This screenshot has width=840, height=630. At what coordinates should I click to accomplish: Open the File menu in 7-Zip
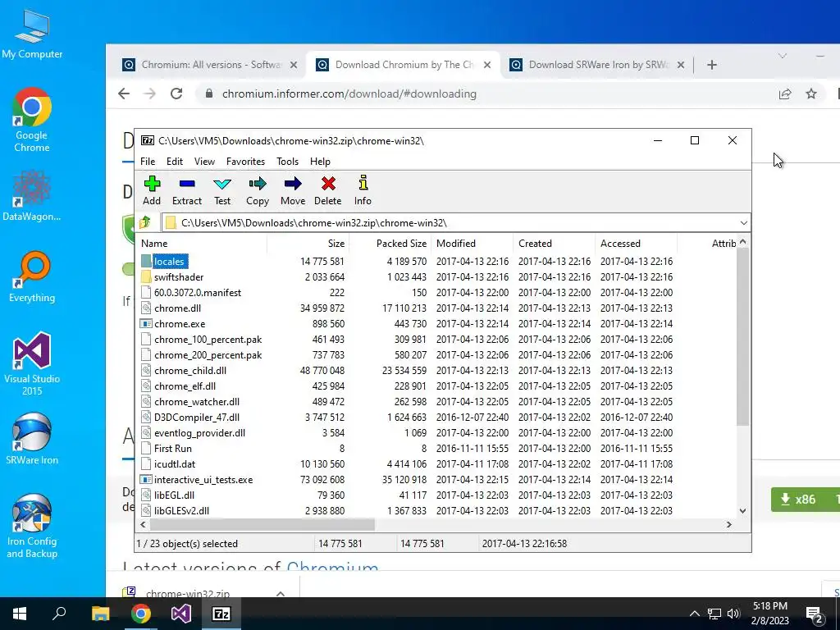click(x=148, y=162)
